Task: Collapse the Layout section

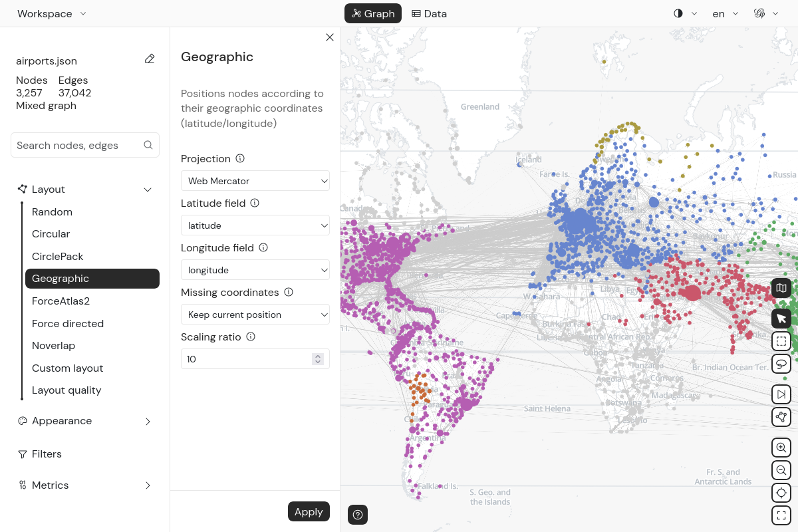Action: [x=85, y=190]
